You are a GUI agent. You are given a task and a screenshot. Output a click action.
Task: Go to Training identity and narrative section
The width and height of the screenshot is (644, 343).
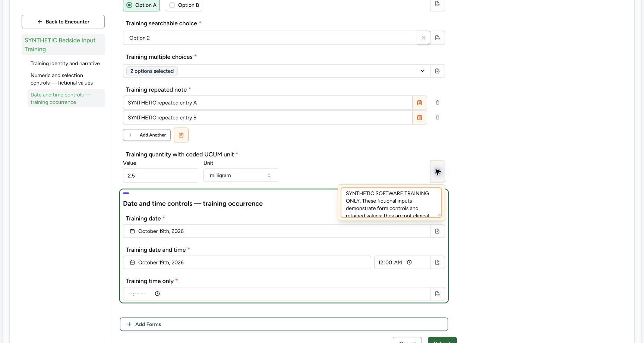click(65, 64)
